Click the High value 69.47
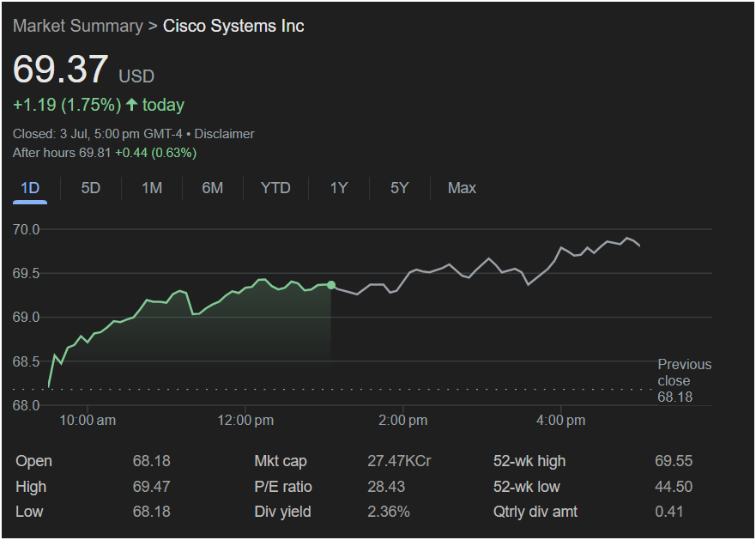Viewport: 756px width, 540px height. 151,487
